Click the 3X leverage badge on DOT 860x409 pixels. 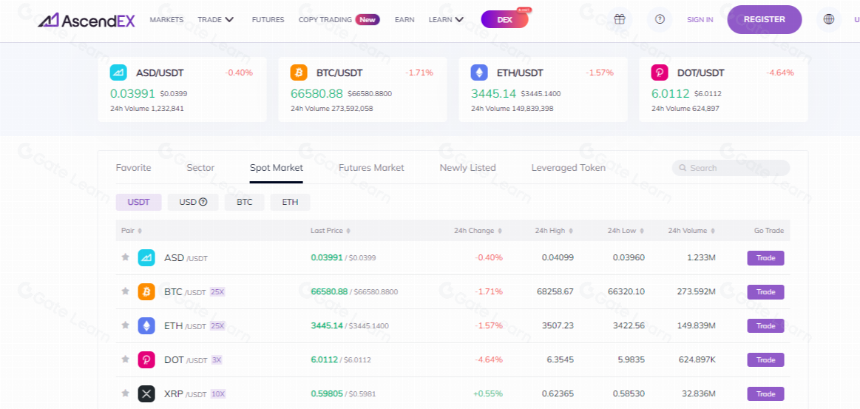coord(216,360)
